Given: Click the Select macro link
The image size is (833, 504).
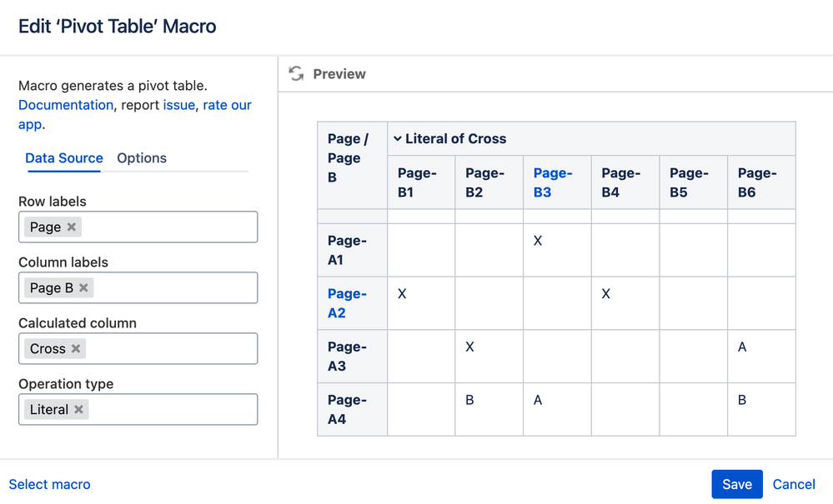Looking at the screenshot, I should point(50,484).
